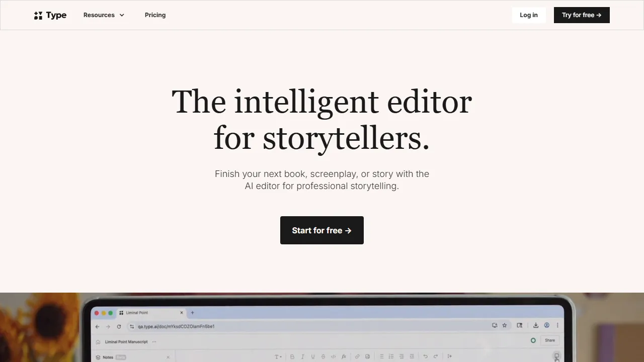Select the 'The intelligent editor for storytellers.' headline

point(322,120)
